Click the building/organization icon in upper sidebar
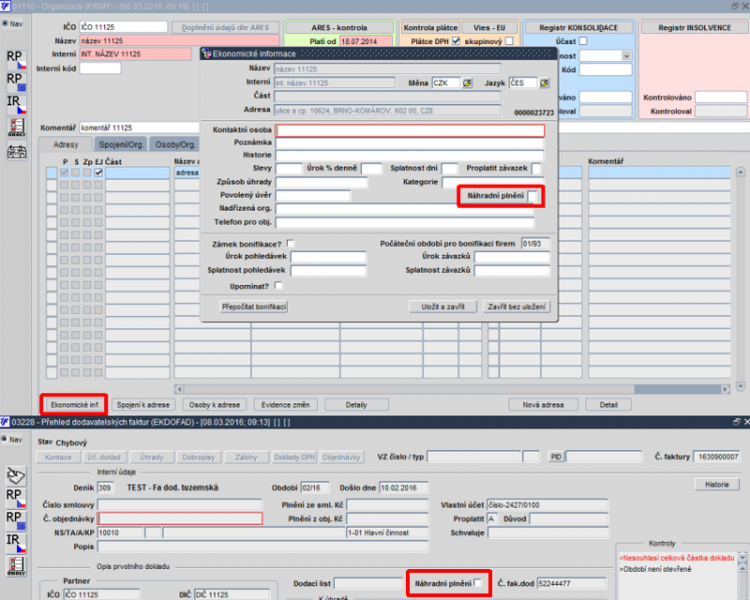Image resolution: width=750 pixels, height=600 pixels. click(16, 152)
